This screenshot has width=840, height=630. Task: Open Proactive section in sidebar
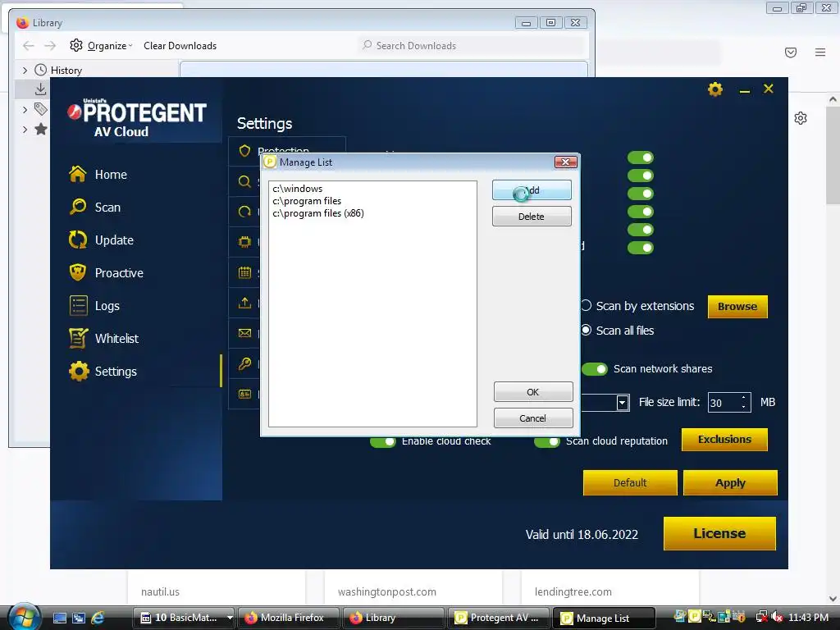pos(119,272)
